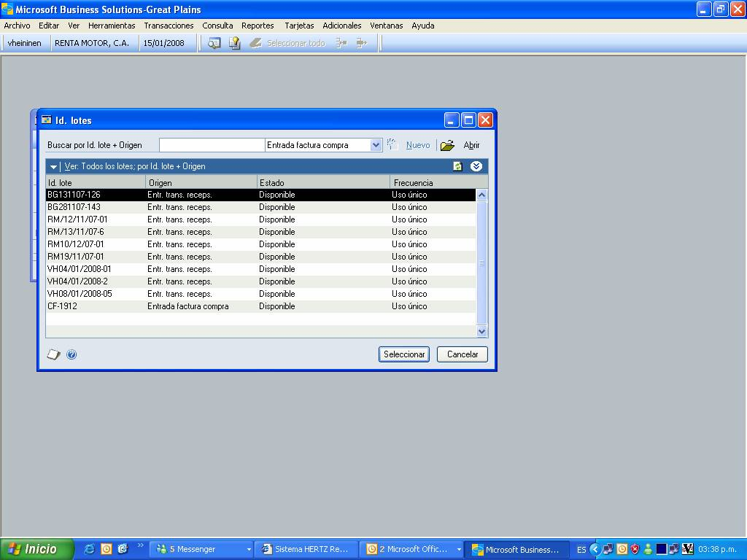Click the Great Plains application title icon
Screen dimensions: 747x560
7,9
